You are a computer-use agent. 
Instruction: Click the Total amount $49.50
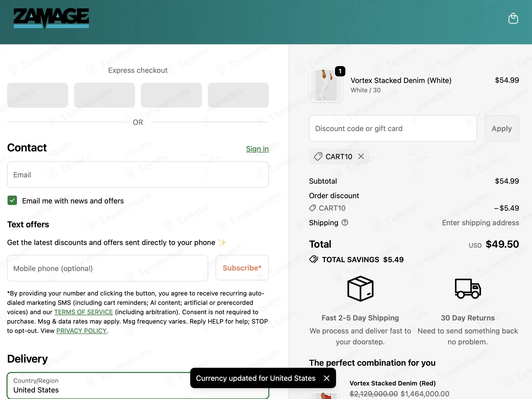(502, 244)
